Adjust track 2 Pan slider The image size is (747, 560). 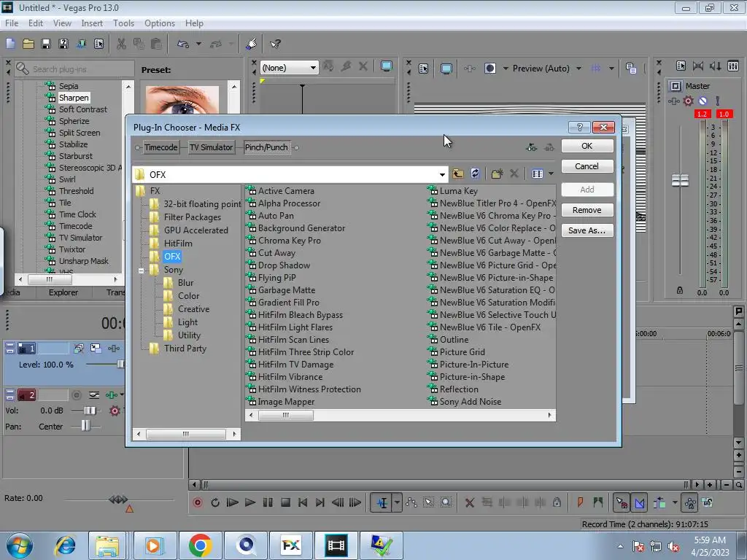click(x=85, y=425)
